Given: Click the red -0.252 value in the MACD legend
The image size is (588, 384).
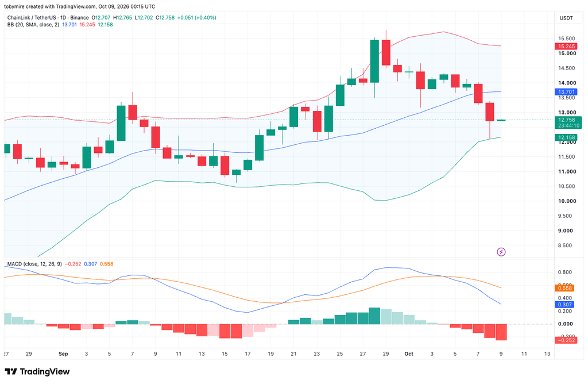Looking at the screenshot, I should (73, 264).
